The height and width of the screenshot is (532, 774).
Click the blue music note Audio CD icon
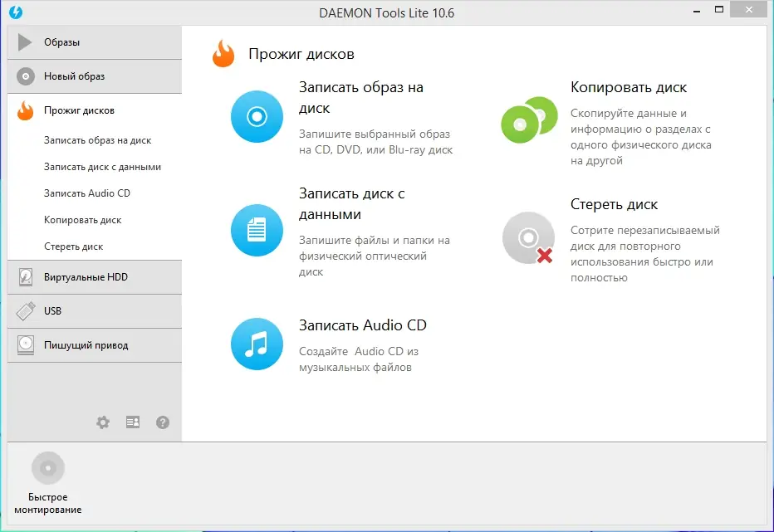coord(257,344)
